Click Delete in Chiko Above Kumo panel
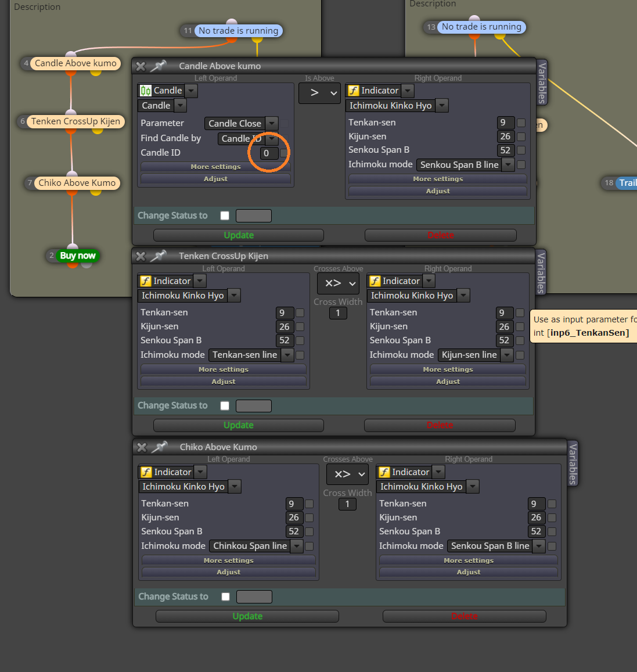 (x=465, y=616)
